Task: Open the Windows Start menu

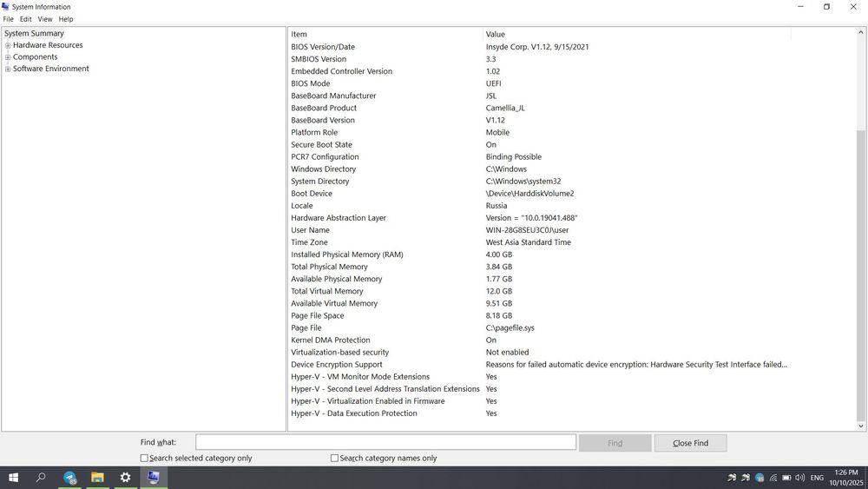Action: tap(13, 477)
